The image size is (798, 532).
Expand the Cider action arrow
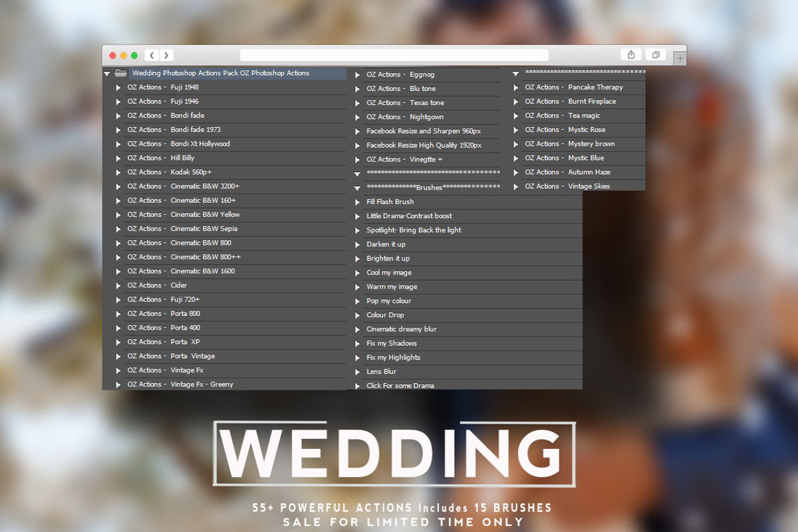118,286
